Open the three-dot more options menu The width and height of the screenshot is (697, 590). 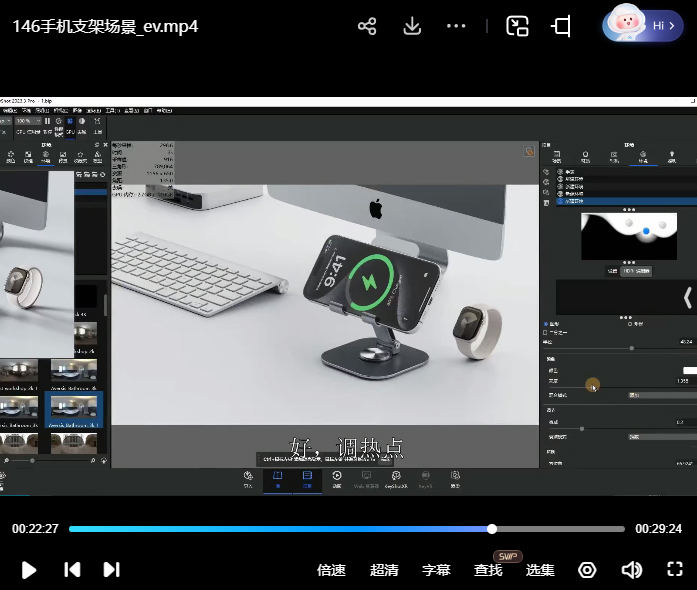[x=456, y=26]
